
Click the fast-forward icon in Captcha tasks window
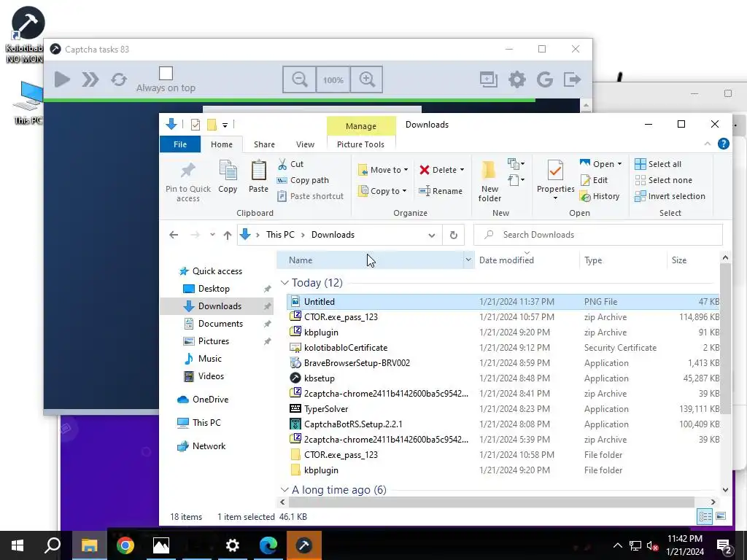pos(90,79)
